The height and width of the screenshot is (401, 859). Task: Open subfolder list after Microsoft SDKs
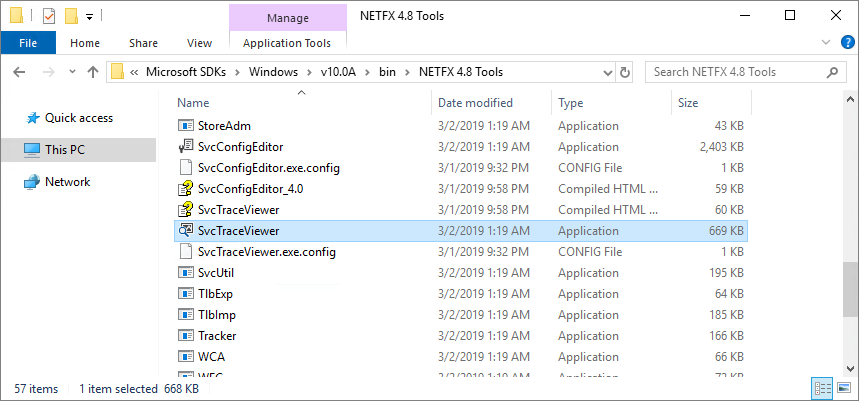tap(237, 72)
